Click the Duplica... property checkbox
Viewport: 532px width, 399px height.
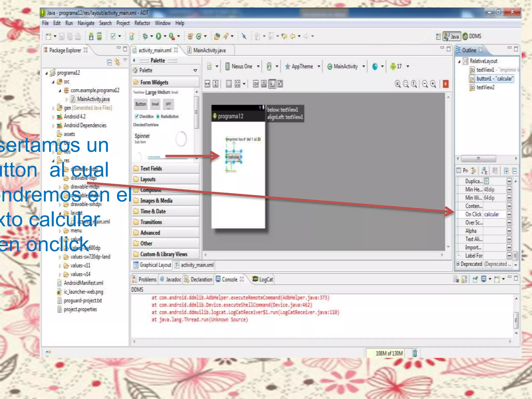pyautogui.click(x=487, y=181)
